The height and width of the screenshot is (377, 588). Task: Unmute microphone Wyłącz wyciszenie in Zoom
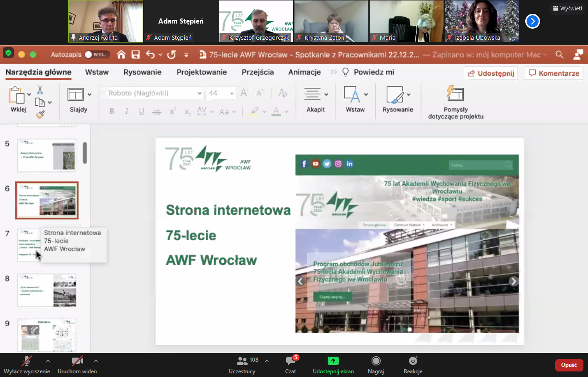coord(27,365)
